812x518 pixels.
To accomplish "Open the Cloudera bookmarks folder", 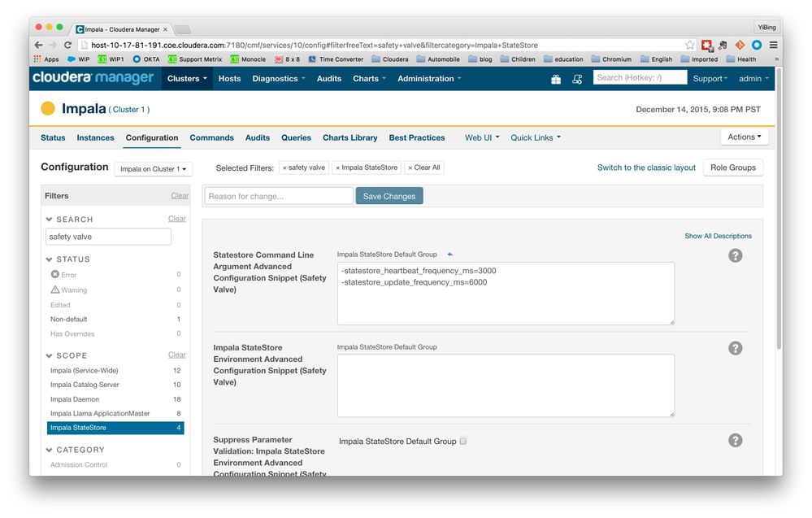I will (x=390, y=59).
